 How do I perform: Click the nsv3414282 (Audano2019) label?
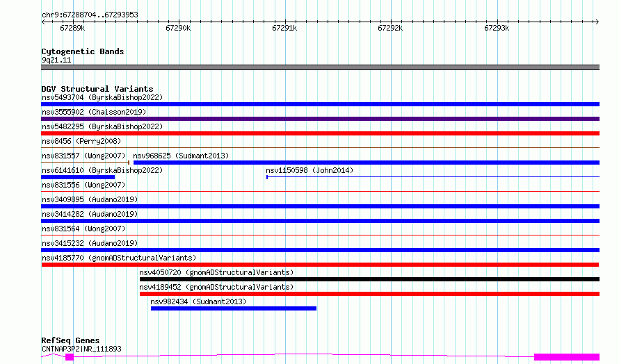90,214
